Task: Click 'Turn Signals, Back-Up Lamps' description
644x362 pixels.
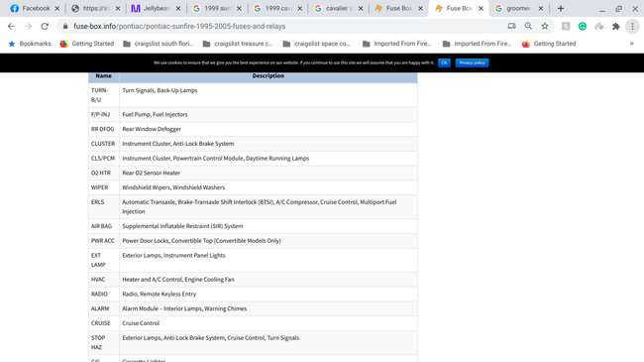Action: [160, 90]
